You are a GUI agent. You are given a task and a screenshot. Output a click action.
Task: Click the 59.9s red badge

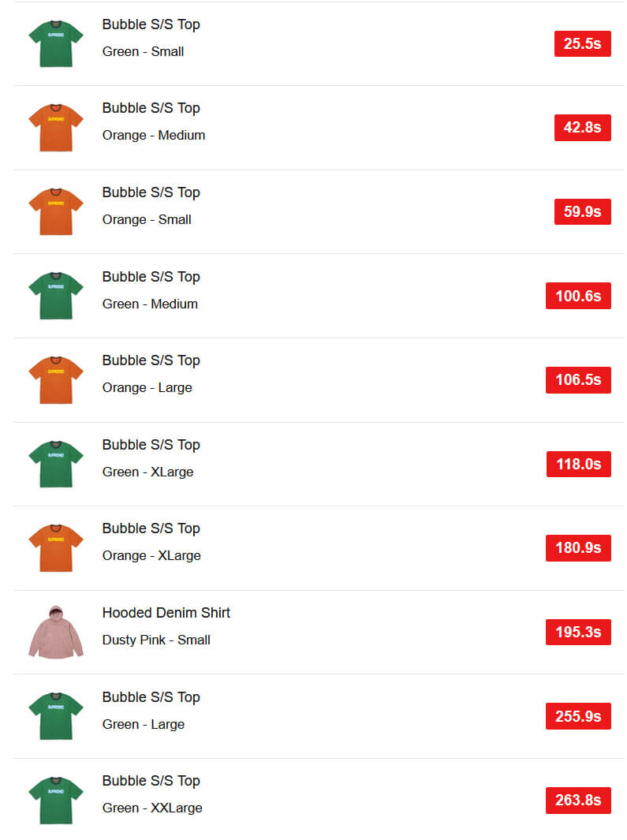tap(583, 211)
